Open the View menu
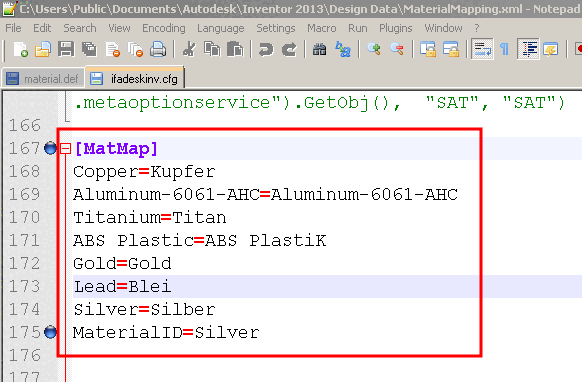582x382 pixels. (x=119, y=28)
